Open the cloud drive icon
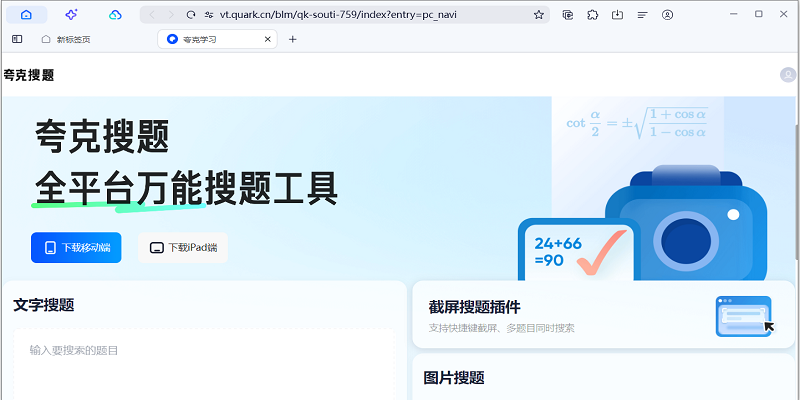 (x=115, y=15)
